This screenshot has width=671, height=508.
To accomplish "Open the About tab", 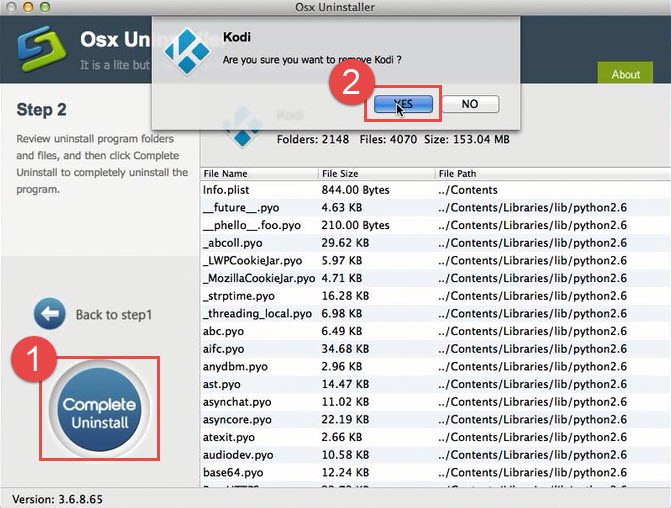I will [x=625, y=74].
